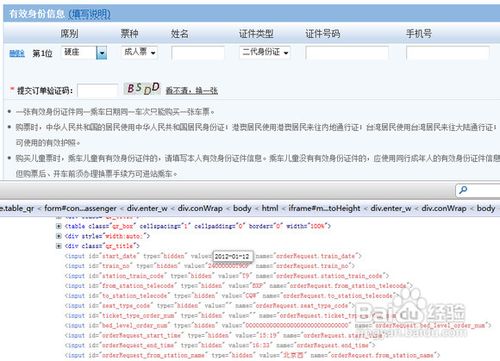Select first div.enter_w in breadcrumb
This screenshot has width=500, height=361.
point(147,208)
